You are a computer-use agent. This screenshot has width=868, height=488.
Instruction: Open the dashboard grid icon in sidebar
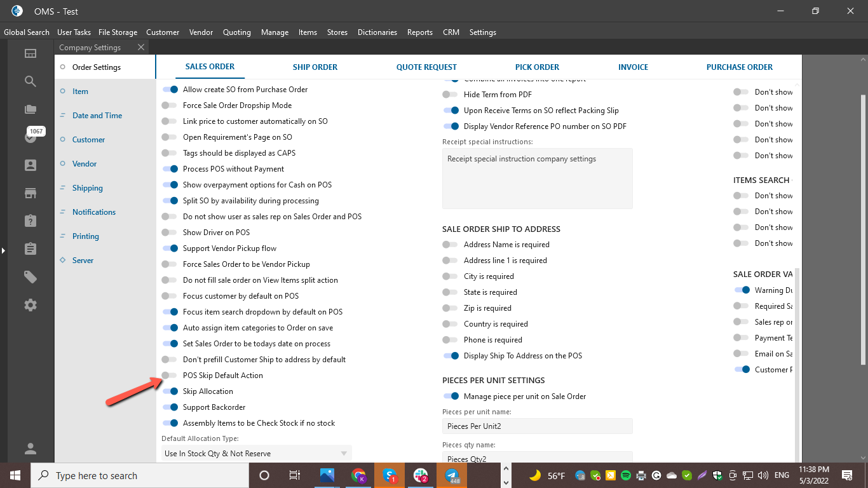(30, 53)
